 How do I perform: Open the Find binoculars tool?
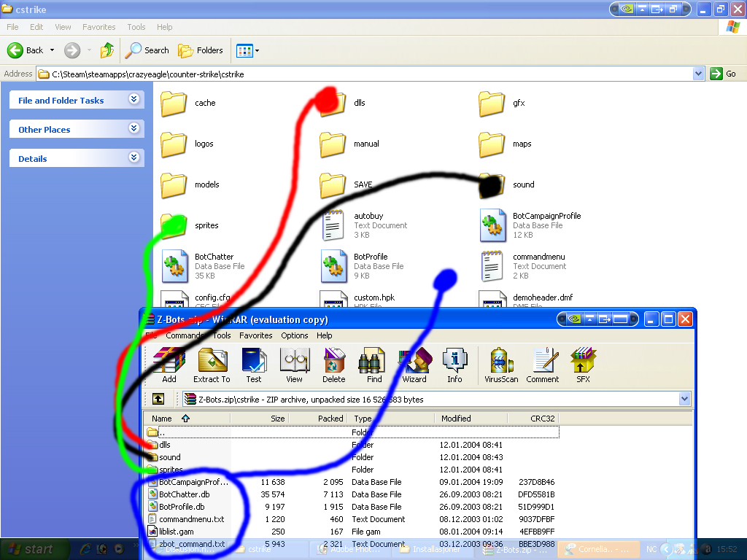pyautogui.click(x=374, y=365)
